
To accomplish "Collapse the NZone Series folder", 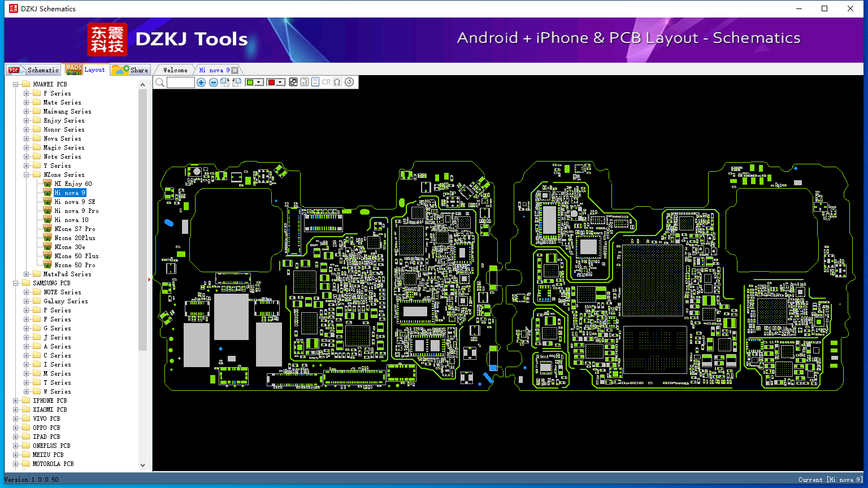I will (x=27, y=175).
